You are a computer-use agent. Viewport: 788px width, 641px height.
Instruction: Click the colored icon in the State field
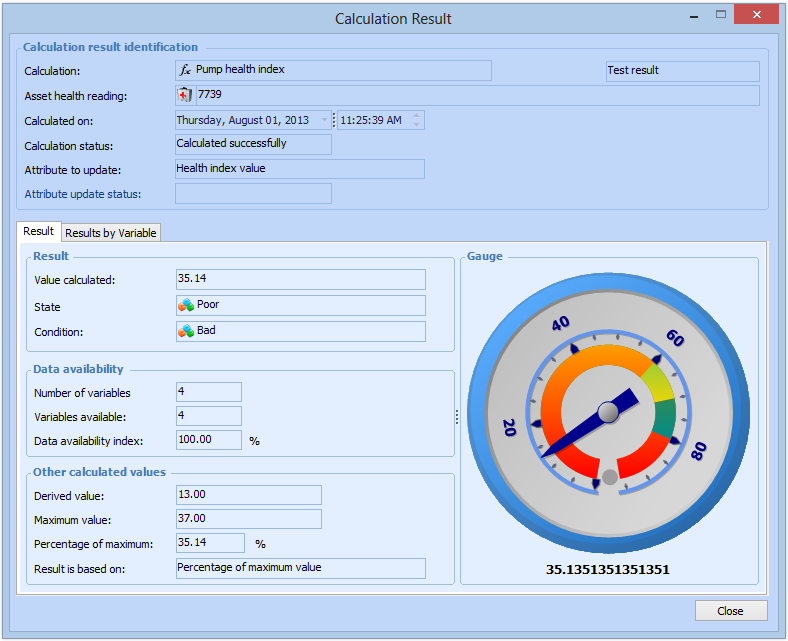click(186, 305)
